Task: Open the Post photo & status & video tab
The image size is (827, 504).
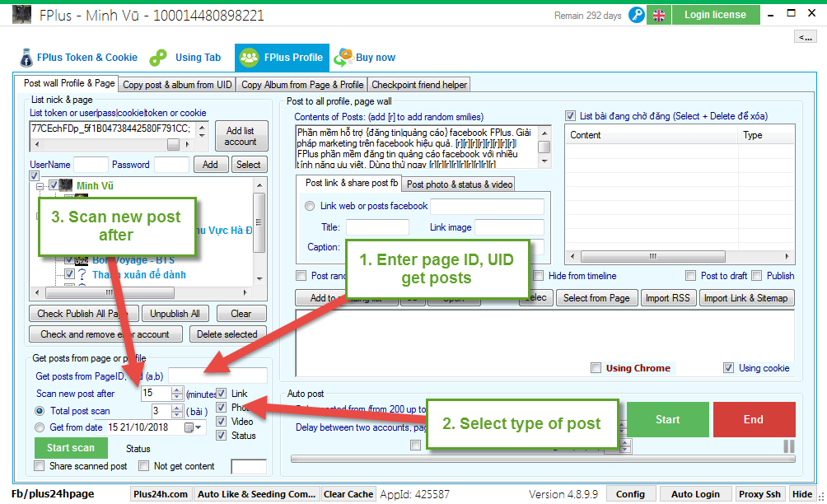Action: pyautogui.click(x=459, y=184)
